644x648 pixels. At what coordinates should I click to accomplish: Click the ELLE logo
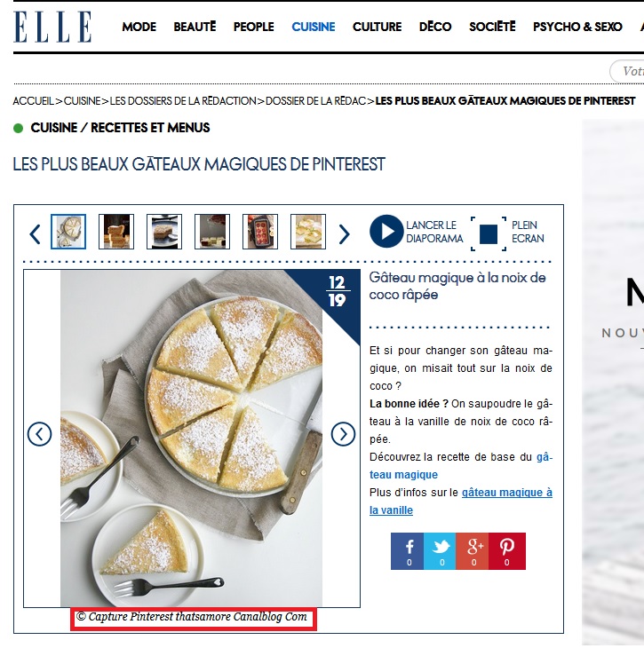pyautogui.click(x=52, y=27)
